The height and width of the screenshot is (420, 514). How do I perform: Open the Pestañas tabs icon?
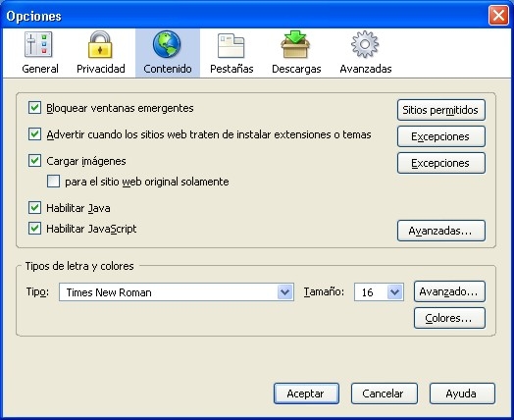(x=231, y=45)
